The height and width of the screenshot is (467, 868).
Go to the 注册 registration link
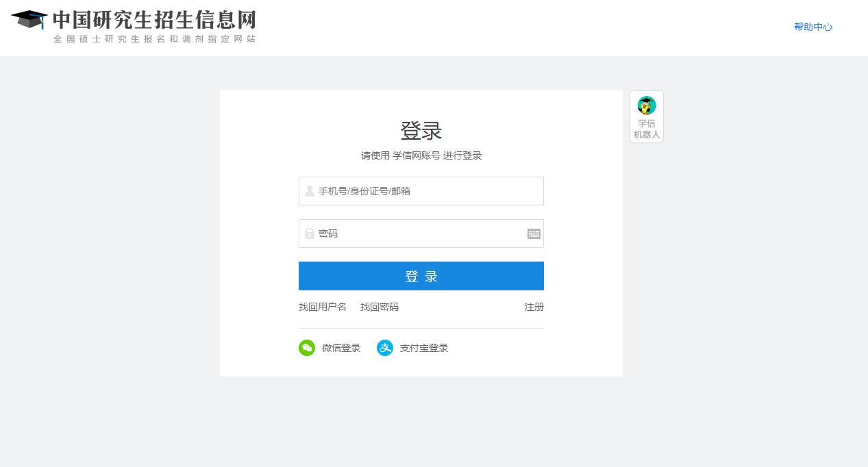[534, 307]
